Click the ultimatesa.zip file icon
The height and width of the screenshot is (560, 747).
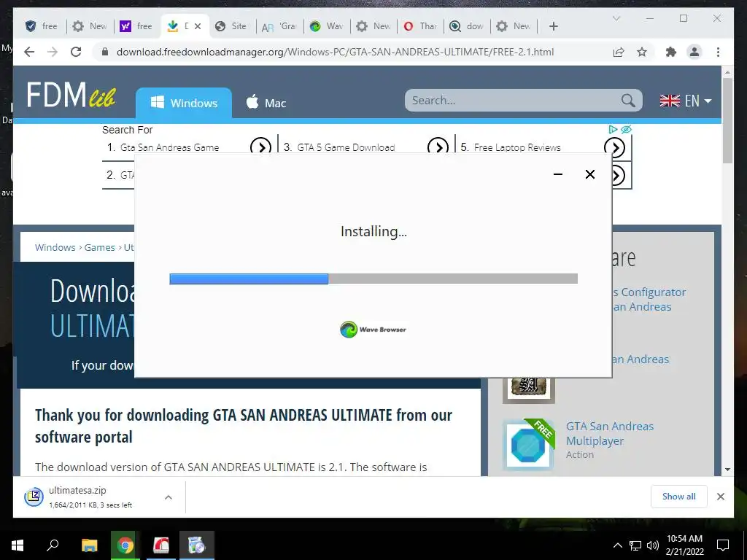[x=34, y=497]
